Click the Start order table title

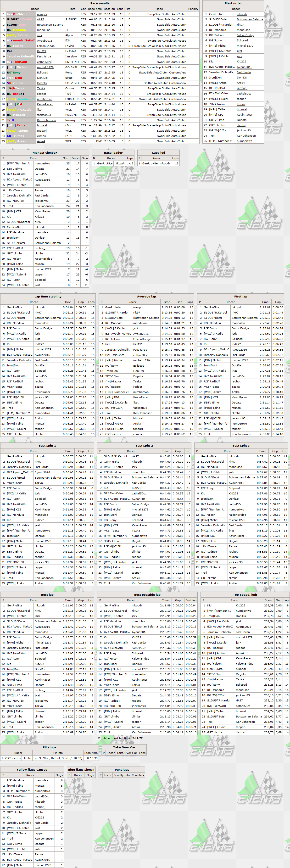[233, 3]
